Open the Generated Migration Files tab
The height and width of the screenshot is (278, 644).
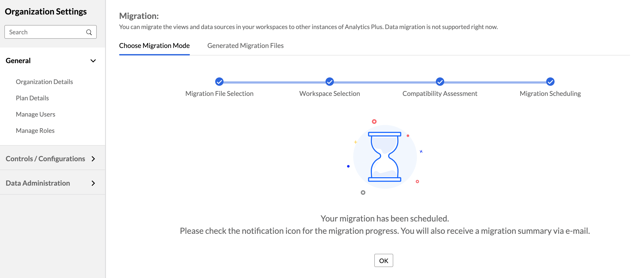[245, 46]
